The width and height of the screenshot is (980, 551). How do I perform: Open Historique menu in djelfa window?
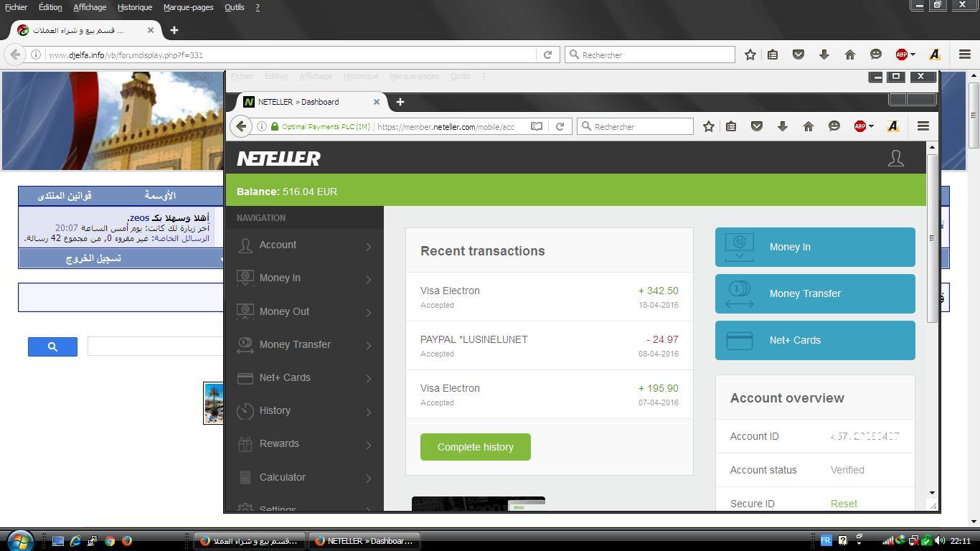point(135,7)
